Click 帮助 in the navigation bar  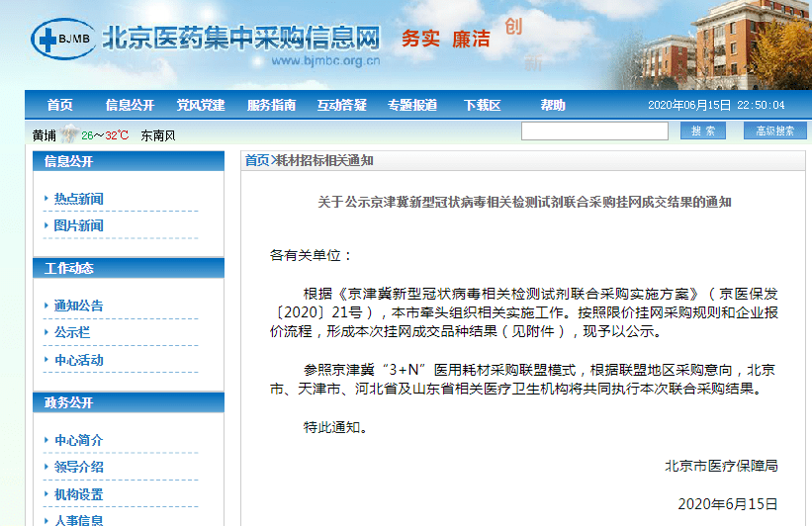pyautogui.click(x=553, y=105)
